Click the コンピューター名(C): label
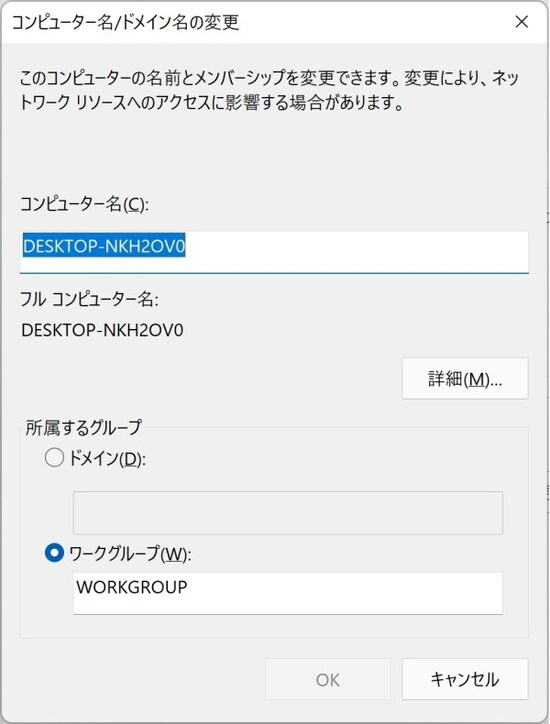 pyautogui.click(x=85, y=204)
